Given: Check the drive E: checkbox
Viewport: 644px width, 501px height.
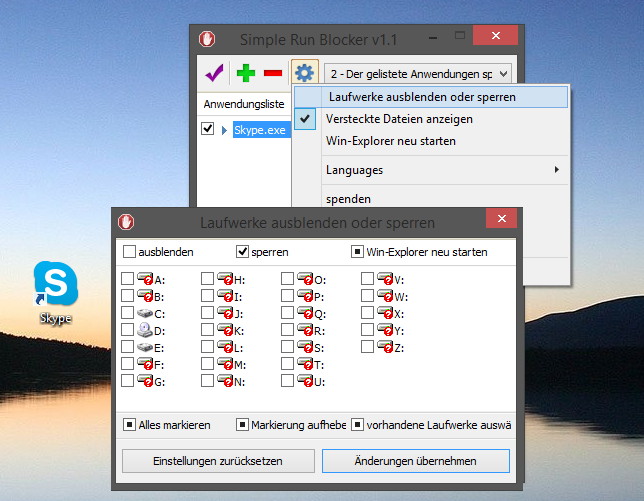Looking at the screenshot, I should [127, 347].
